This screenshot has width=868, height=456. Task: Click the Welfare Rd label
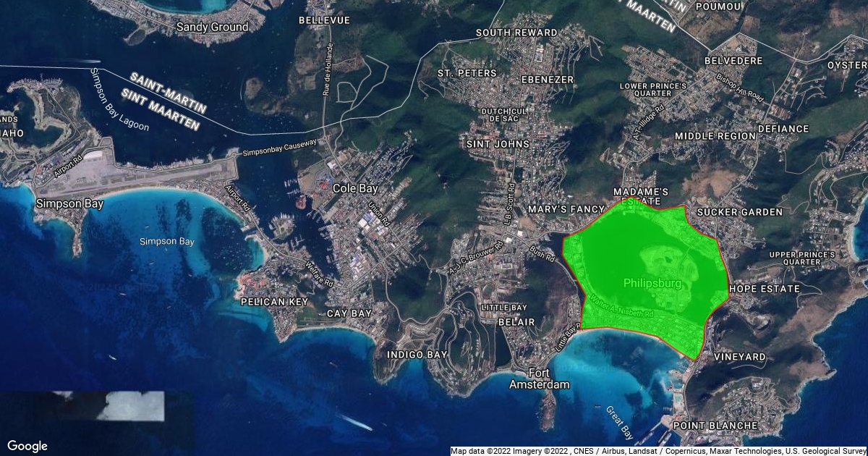[318, 274]
